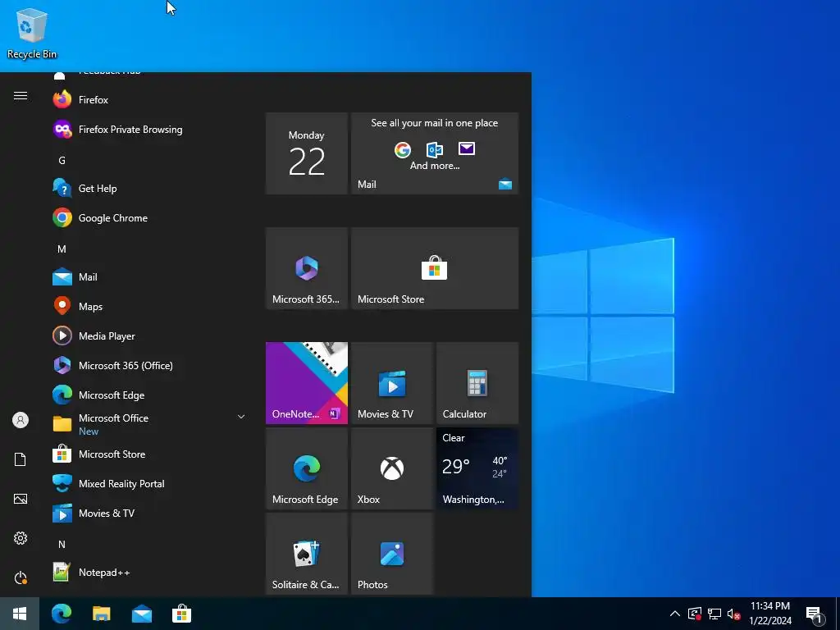Launch Mixed Reality Portal
The height and width of the screenshot is (630, 840).
(x=150, y=483)
